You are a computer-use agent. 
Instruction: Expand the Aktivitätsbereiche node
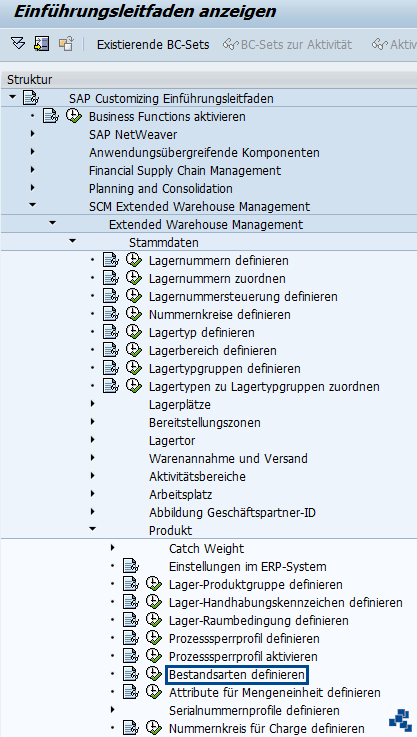coord(93,476)
